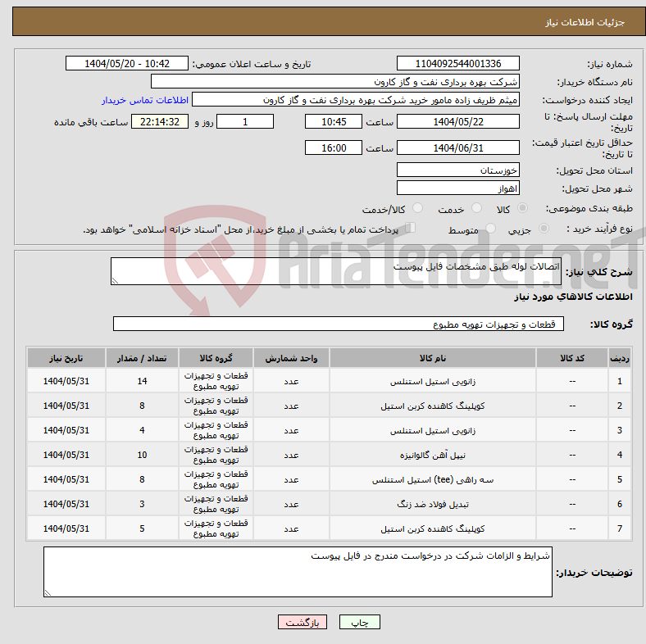Image resolution: width=646 pixels, height=644 pixels.
Task: Click the جزئیات اطلاعات نیاز page header
Action: (x=585, y=22)
